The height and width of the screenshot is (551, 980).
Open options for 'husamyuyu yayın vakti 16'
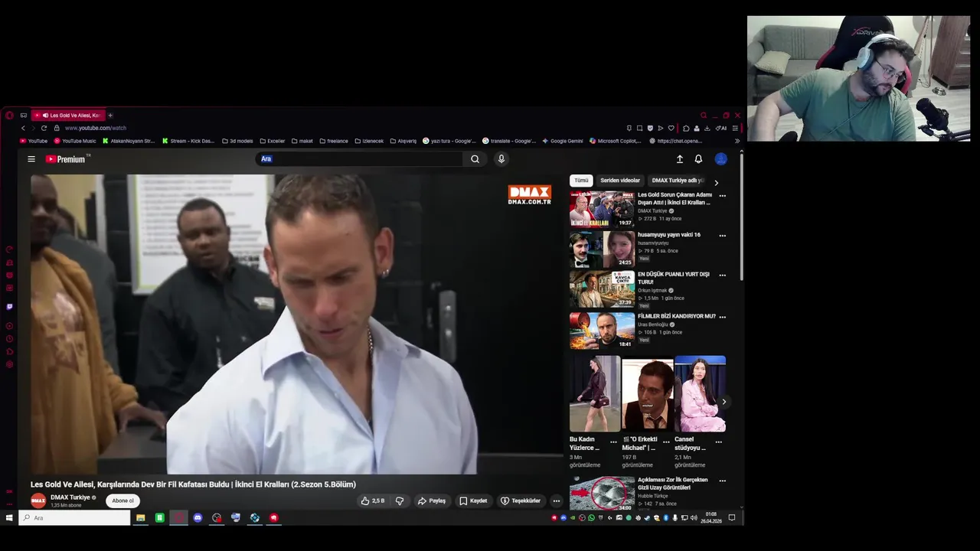[x=722, y=236]
